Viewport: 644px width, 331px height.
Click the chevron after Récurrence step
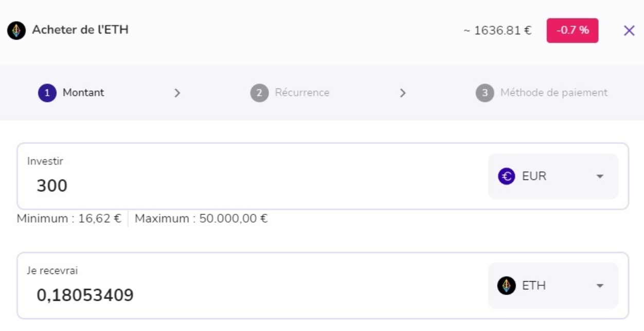click(403, 93)
